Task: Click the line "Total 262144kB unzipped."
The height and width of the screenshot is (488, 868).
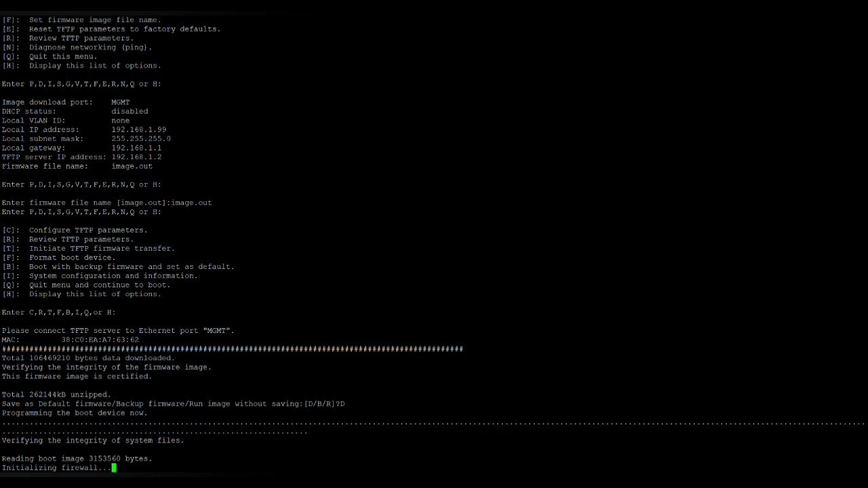Action: 56,394
